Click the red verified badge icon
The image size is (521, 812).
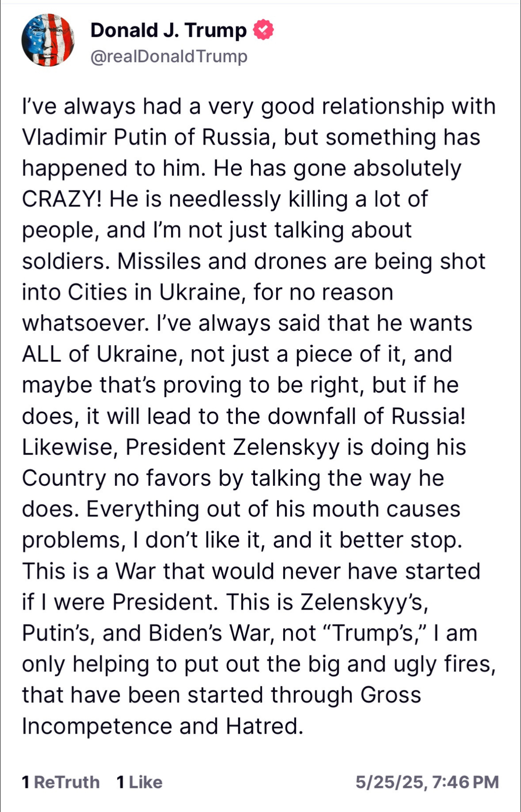263,30
